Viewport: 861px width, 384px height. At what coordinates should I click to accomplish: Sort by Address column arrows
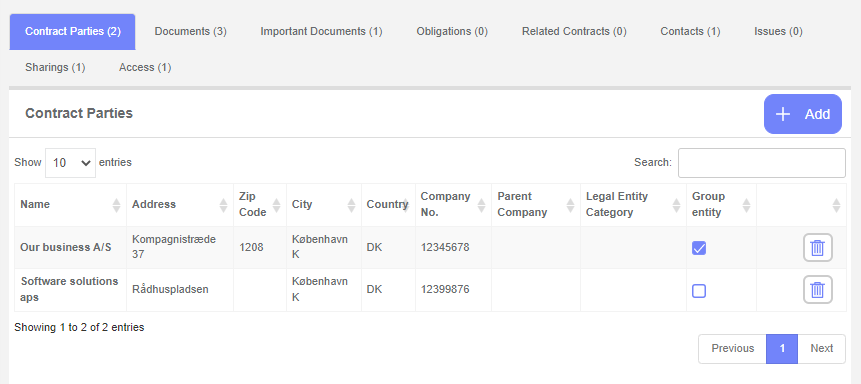coord(223,205)
